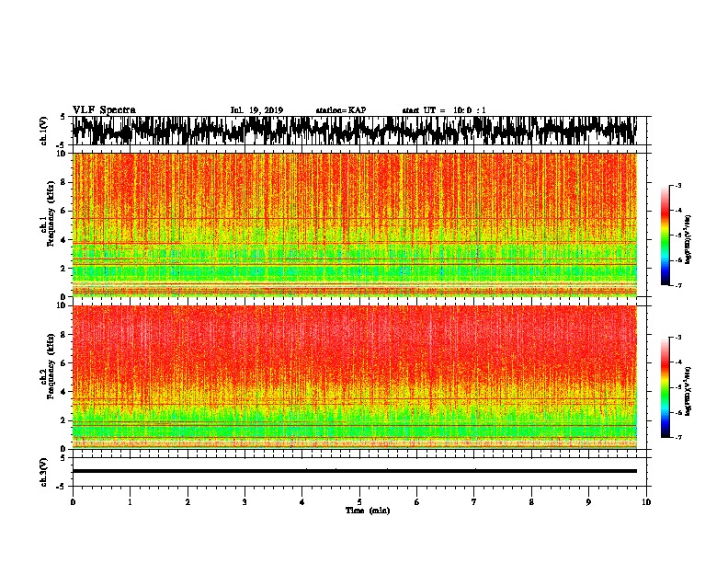The image size is (728, 563).
Task: Click the "-3" label on ch.1 color bar
Action: [677, 185]
